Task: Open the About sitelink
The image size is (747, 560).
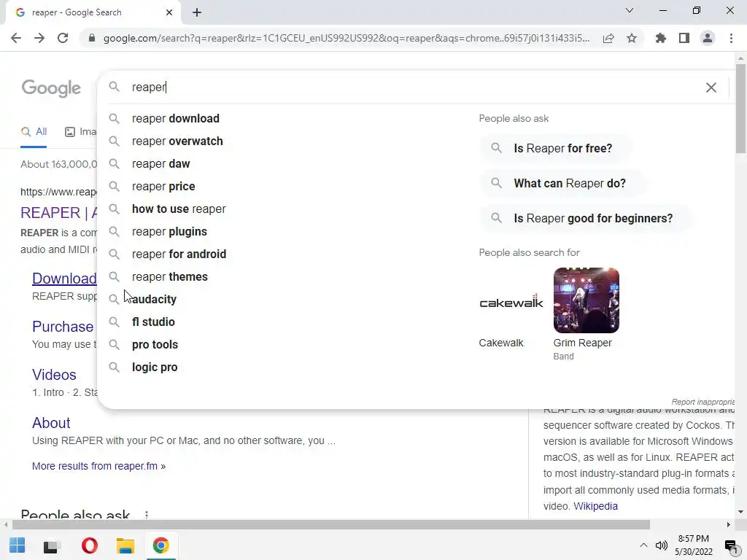Action: [51, 423]
